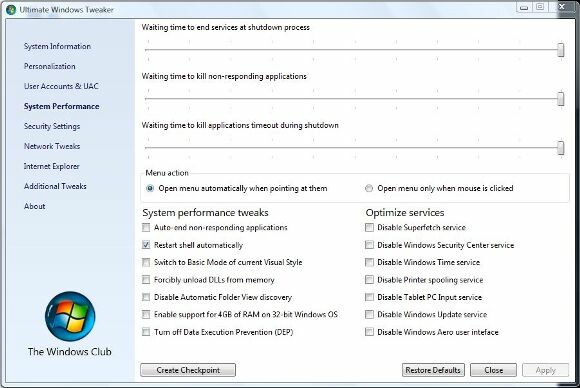Screen dimensions: 580x388
Task: Check Disable Windows Security Center service
Action: (x=369, y=245)
